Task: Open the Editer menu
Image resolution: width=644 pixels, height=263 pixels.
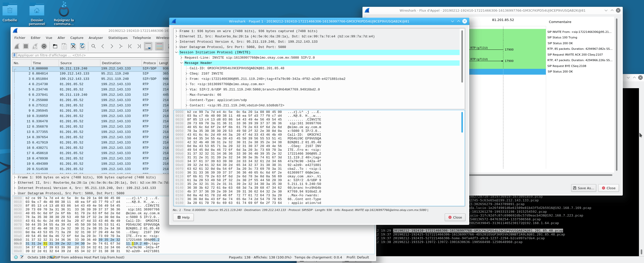Action: pos(36,38)
